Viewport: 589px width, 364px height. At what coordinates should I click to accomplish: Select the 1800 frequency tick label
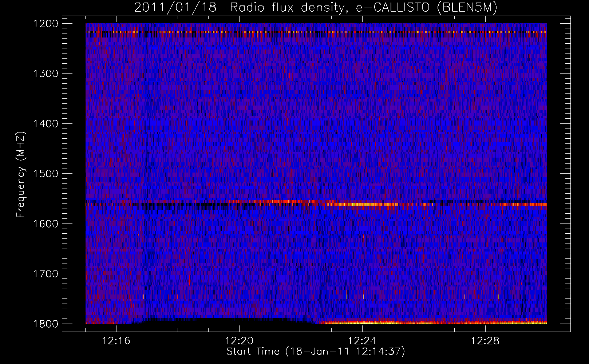click(x=46, y=324)
